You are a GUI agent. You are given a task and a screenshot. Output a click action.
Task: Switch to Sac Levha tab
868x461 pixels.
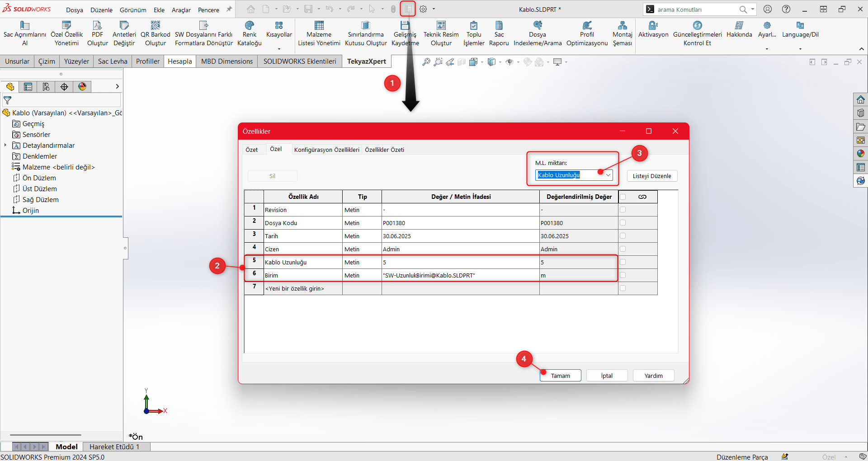pyautogui.click(x=113, y=61)
